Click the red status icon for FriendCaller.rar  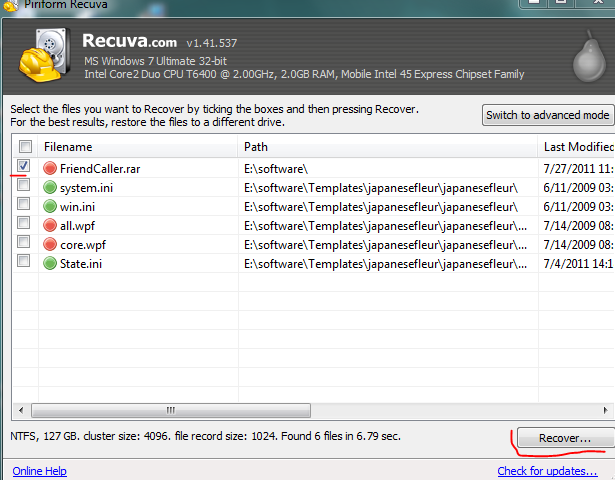click(50, 168)
